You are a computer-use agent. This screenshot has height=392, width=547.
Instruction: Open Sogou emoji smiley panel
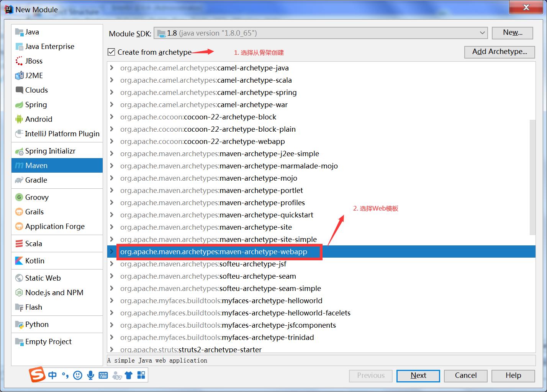tap(78, 375)
